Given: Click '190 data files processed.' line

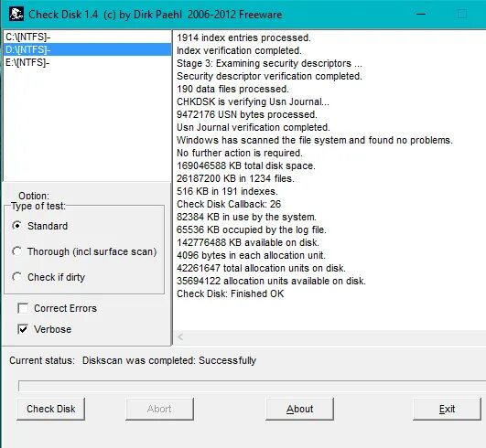Looking at the screenshot, I should pos(232,89).
